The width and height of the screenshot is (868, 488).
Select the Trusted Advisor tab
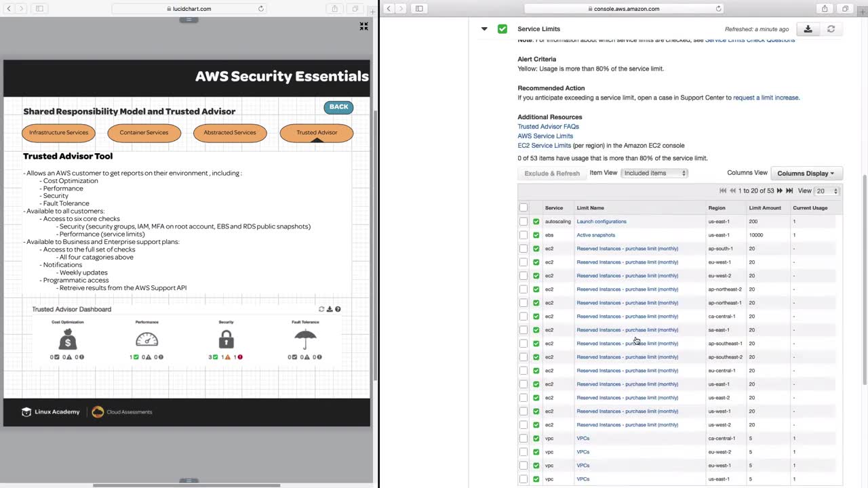[317, 133]
